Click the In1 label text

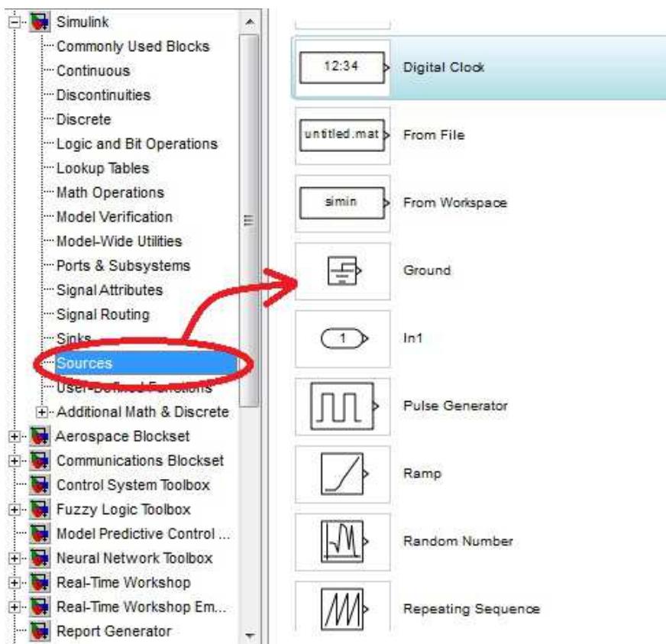click(413, 338)
